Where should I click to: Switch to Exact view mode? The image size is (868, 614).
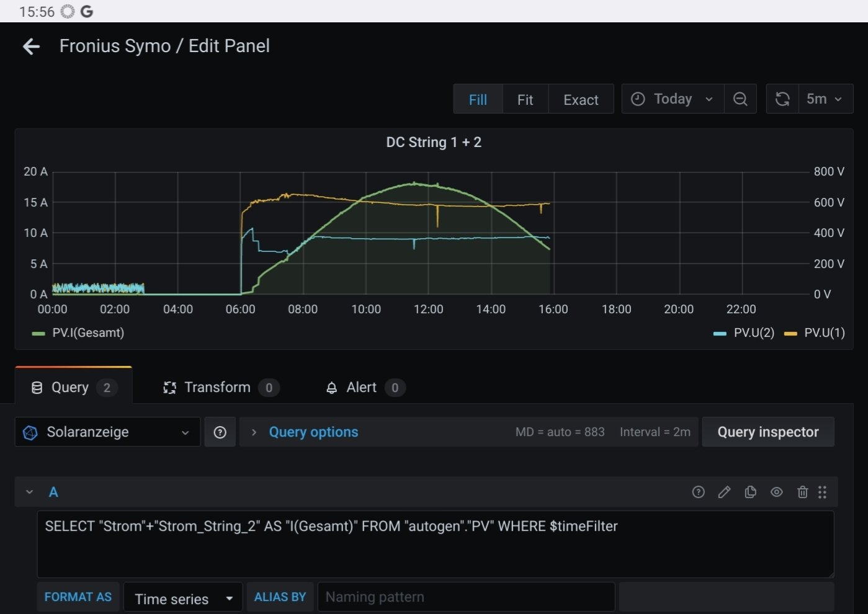(x=581, y=99)
